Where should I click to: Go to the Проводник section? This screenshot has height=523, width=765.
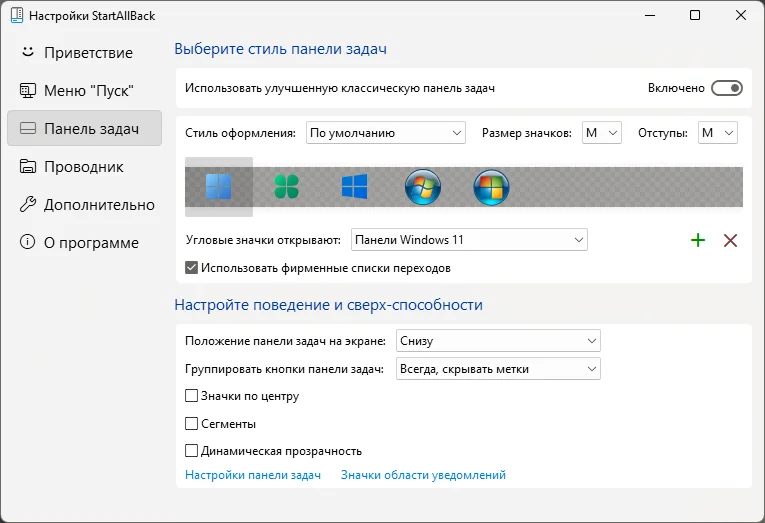coord(84,166)
